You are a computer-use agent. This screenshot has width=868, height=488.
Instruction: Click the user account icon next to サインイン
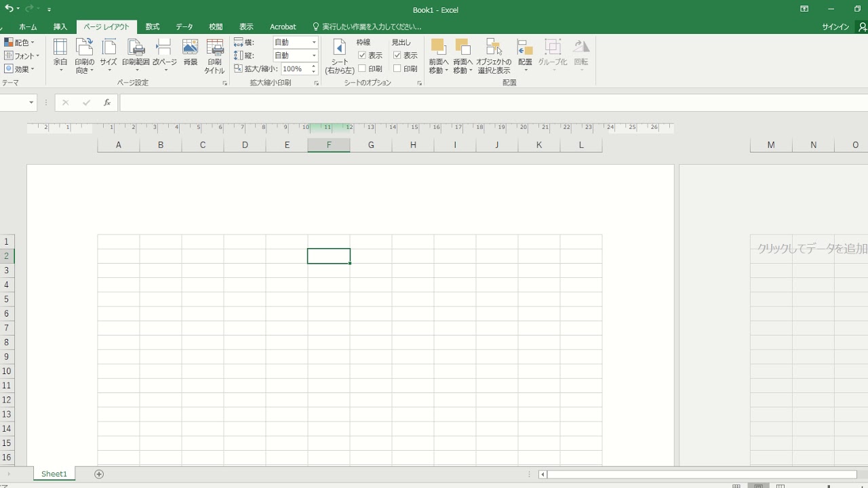click(x=863, y=26)
